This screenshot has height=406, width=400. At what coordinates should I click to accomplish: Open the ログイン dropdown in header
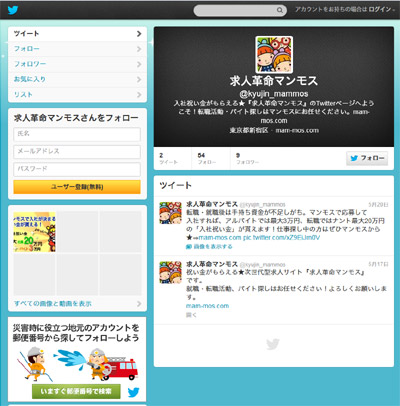tap(382, 9)
